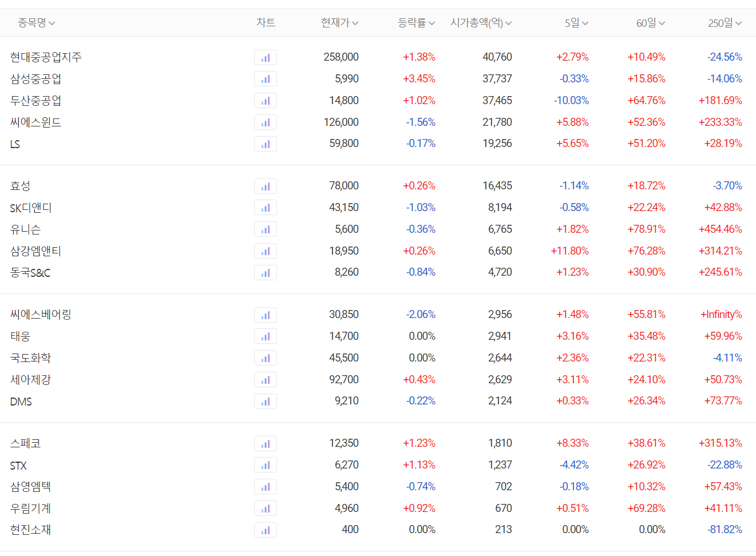
Task: Sort by 시가총액(억) column header
Action: pos(481,23)
